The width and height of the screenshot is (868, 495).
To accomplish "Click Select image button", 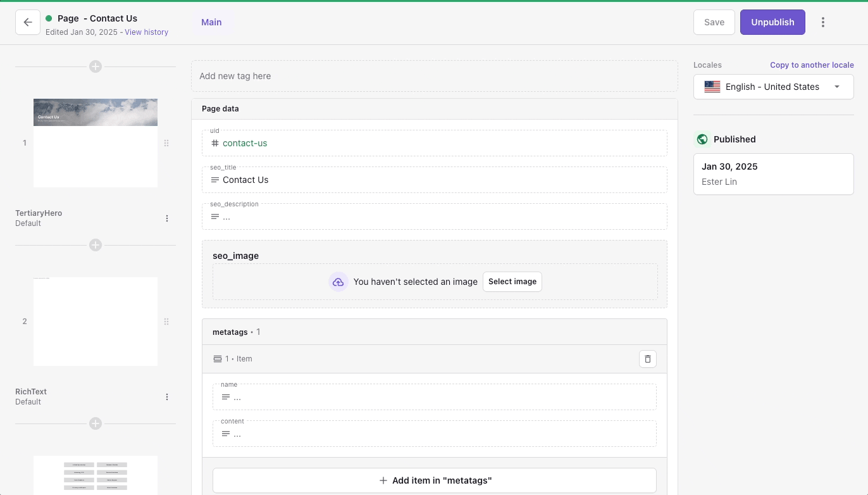I will (512, 282).
